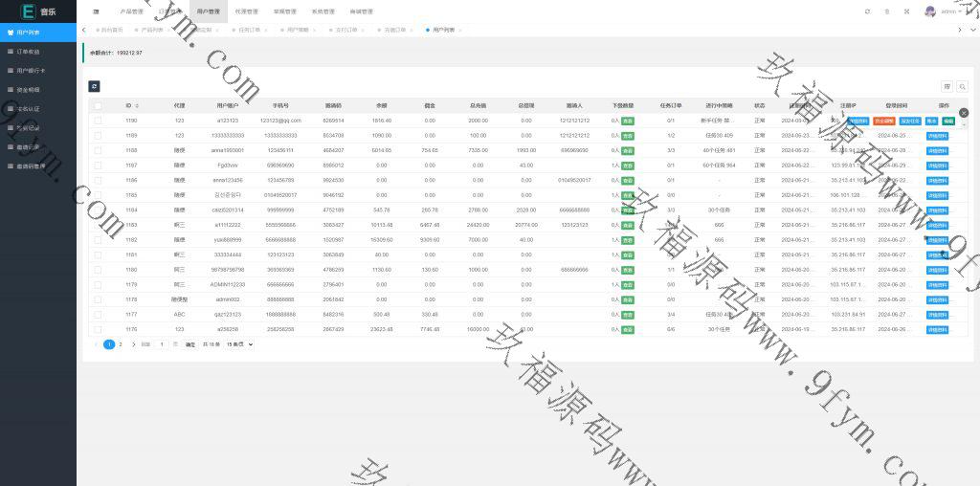
Task: Click the green 查看 button for user 1189
Action: (628, 136)
